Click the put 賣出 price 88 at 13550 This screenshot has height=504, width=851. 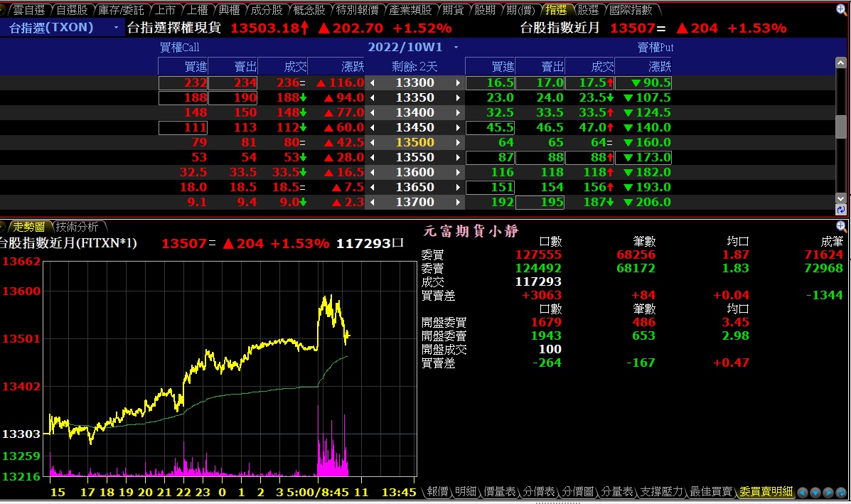540,158
